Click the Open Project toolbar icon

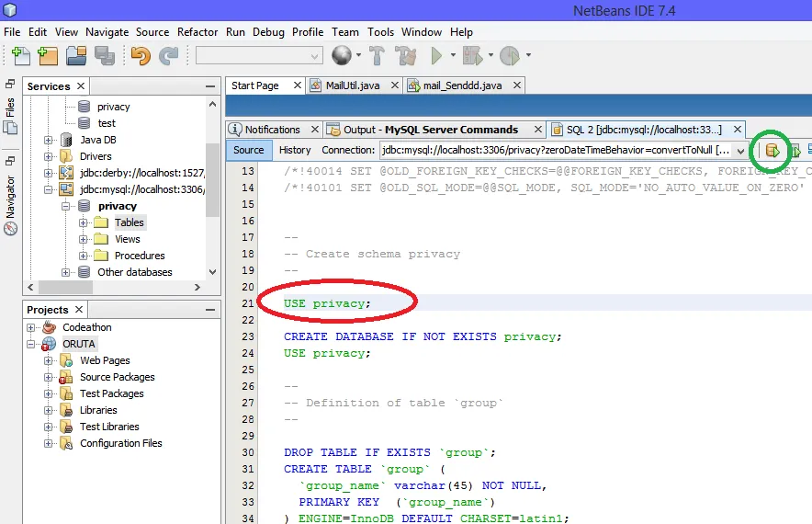point(76,55)
